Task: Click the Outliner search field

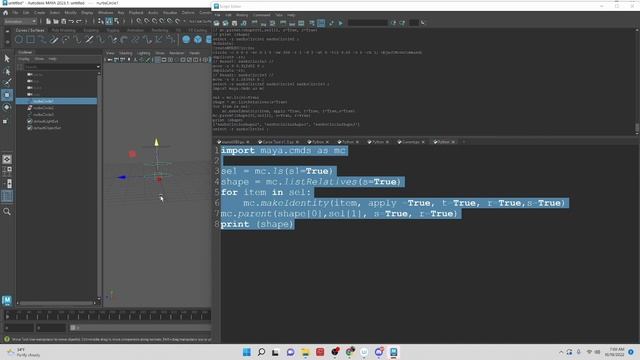Action: [x=59, y=67]
